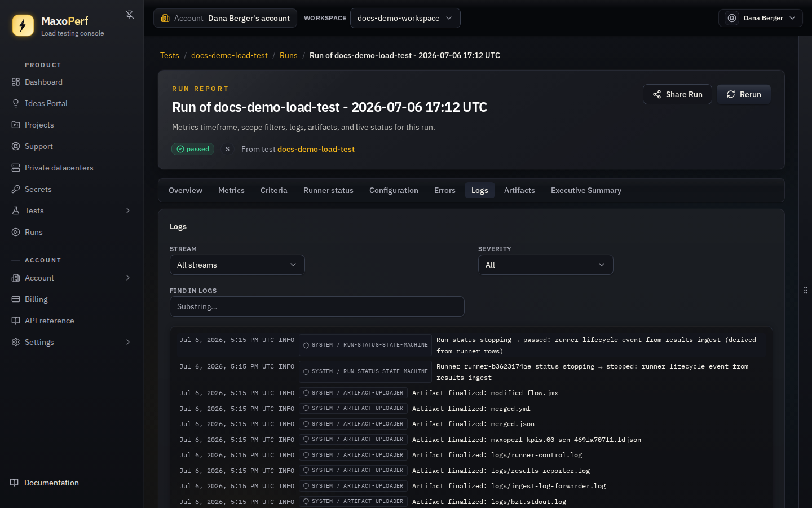Follow the docs-demo-load-test breadcrumb link
This screenshot has height=508, width=812.
pos(230,55)
